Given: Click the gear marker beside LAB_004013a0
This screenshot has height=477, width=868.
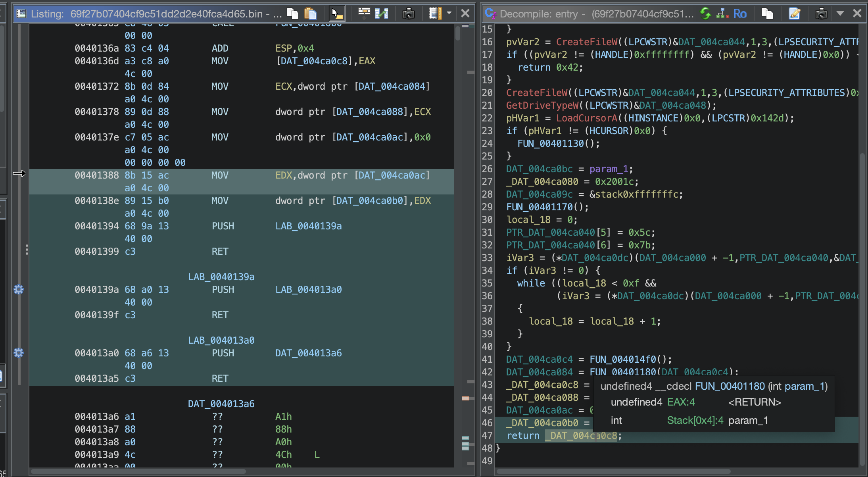Looking at the screenshot, I should [19, 353].
